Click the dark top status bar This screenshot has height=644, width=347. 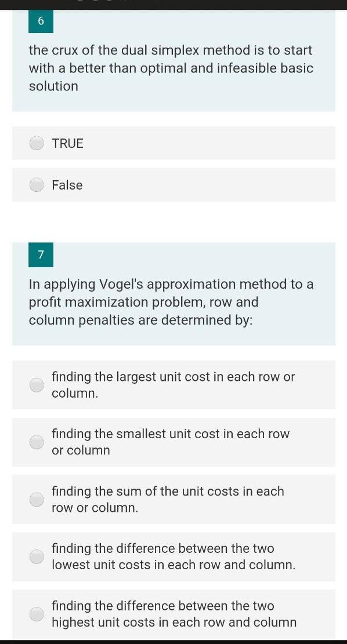173,3
